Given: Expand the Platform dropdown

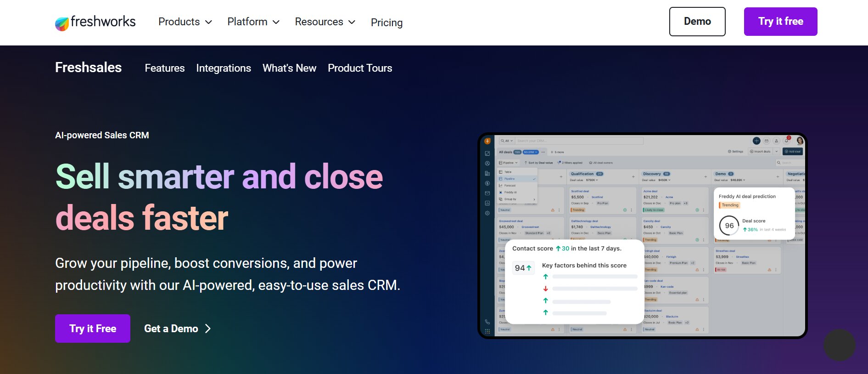Looking at the screenshot, I should (253, 22).
